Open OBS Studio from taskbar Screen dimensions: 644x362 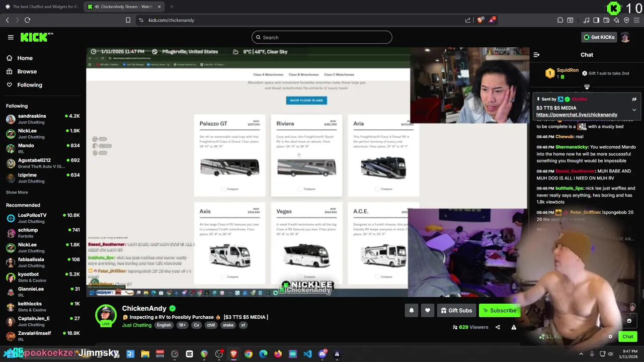(x=219, y=354)
